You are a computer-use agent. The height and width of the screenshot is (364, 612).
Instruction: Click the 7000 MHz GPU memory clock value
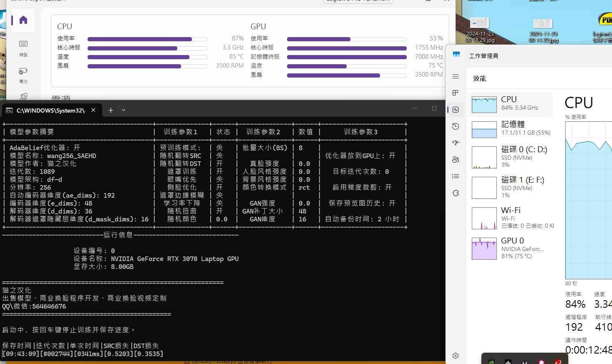(429, 57)
